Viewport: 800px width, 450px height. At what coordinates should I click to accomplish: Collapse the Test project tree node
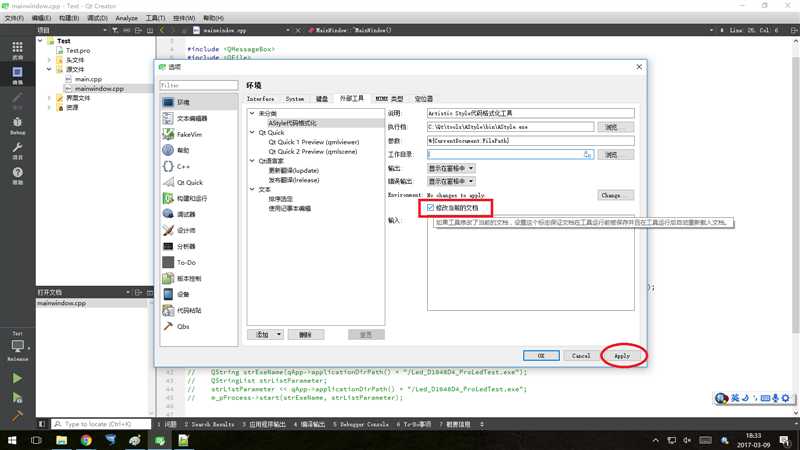pyautogui.click(x=40, y=41)
